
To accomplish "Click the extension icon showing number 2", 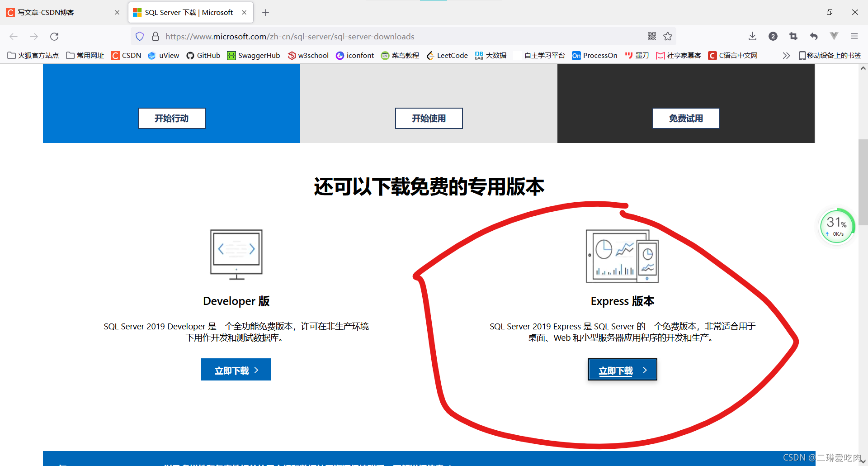I will point(773,36).
